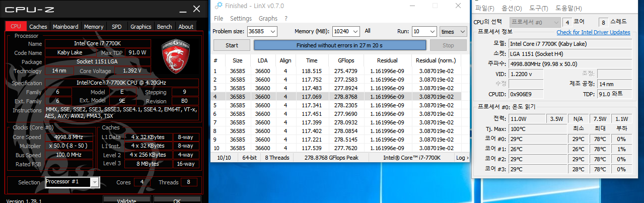
Task: Open the About tab in CPU-Z
Action: [x=186, y=27]
